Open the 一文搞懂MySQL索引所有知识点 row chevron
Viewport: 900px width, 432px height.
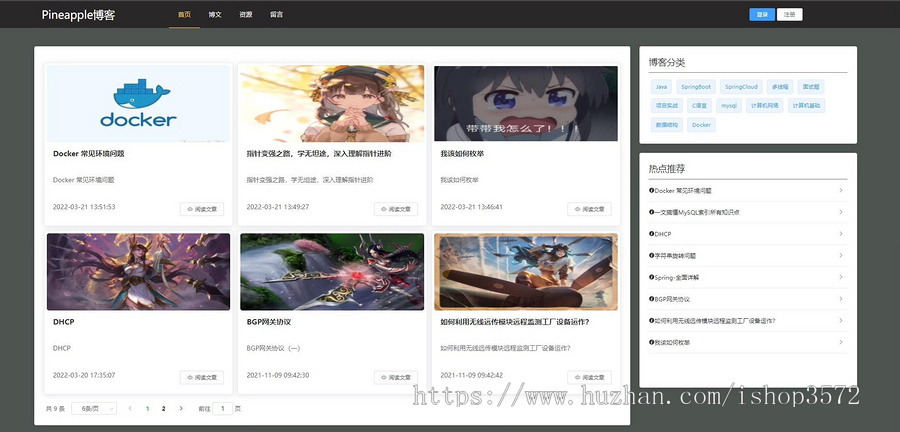coord(840,212)
